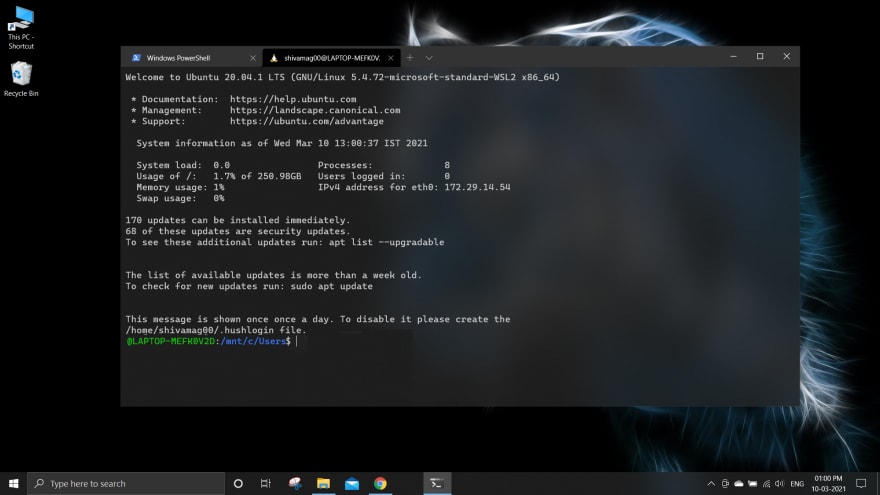Select This PC Shortcut desktop icon
Screen dimensions: 880x495
tap(21, 28)
